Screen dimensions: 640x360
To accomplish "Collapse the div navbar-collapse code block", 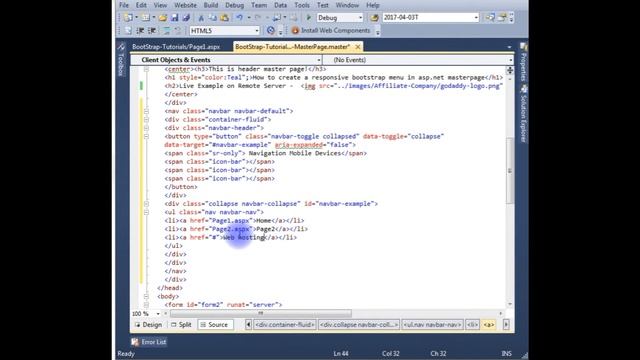I will [x=146, y=204].
